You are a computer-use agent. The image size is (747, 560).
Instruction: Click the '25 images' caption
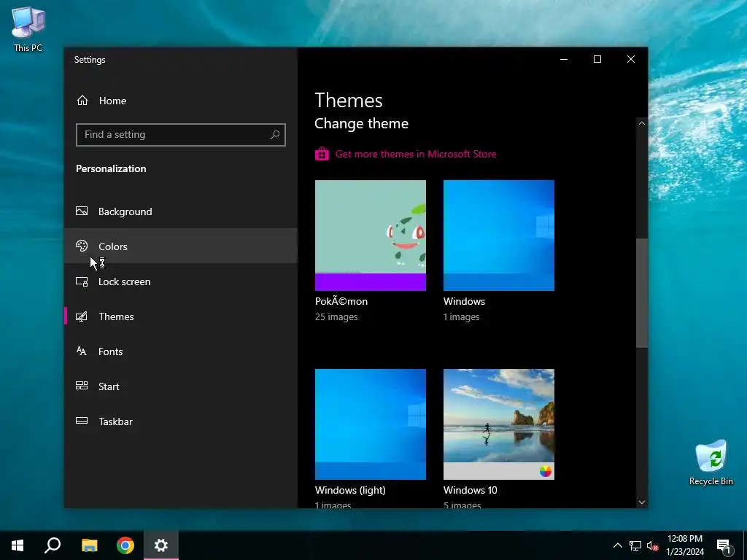click(336, 316)
